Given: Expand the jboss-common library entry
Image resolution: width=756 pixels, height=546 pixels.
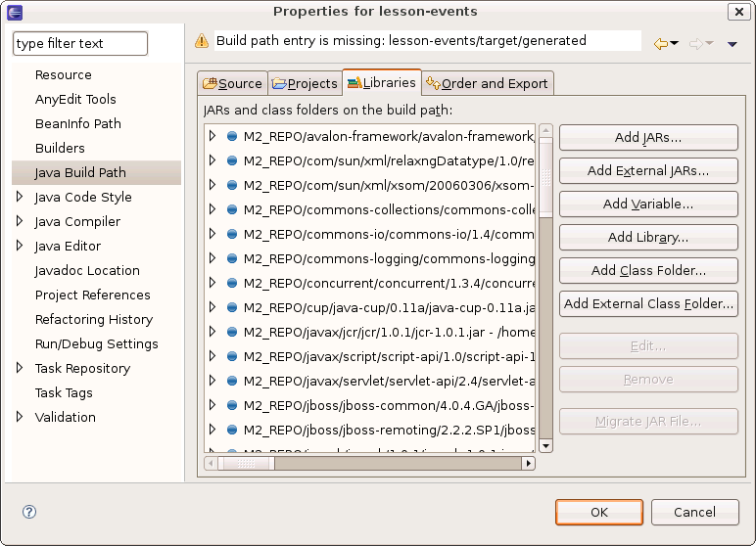Looking at the screenshot, I should (x=213, y=405).
